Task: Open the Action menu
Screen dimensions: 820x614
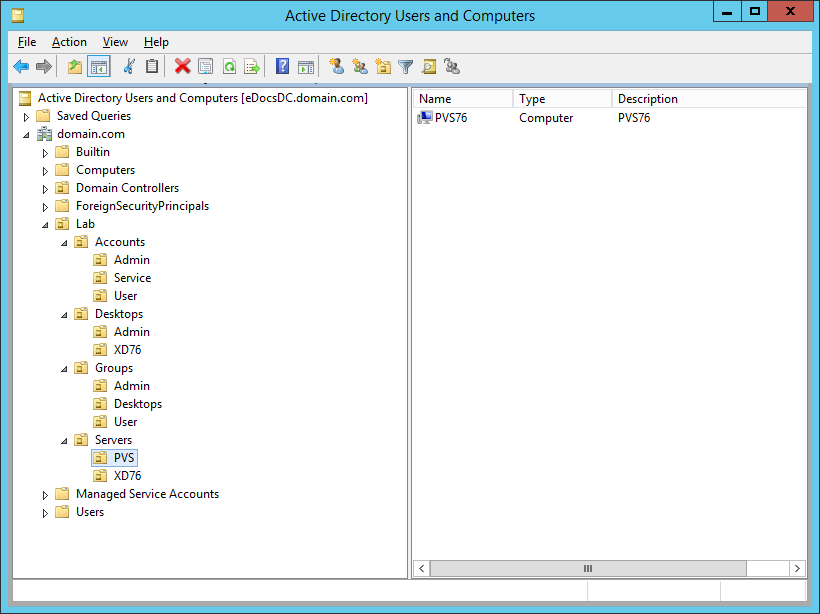Action: coord(69,42)
